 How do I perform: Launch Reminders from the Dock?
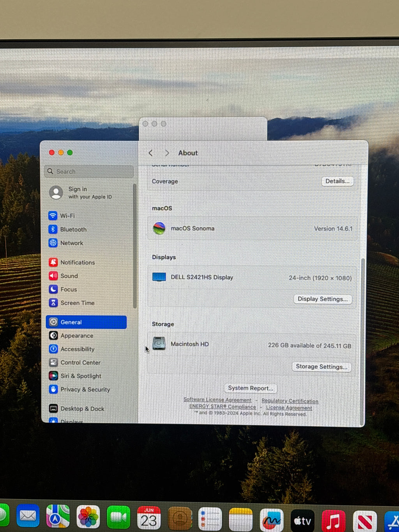[x=210, y=519]
